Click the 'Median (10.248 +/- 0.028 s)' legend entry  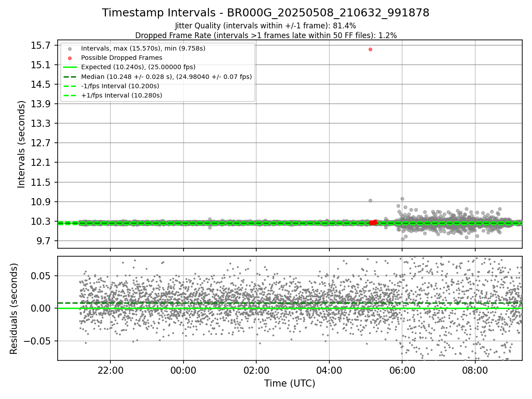(x=166, y=77)
